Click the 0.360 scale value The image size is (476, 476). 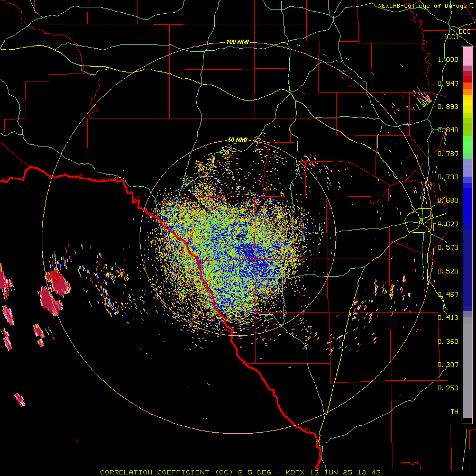[x=448, y=342]
